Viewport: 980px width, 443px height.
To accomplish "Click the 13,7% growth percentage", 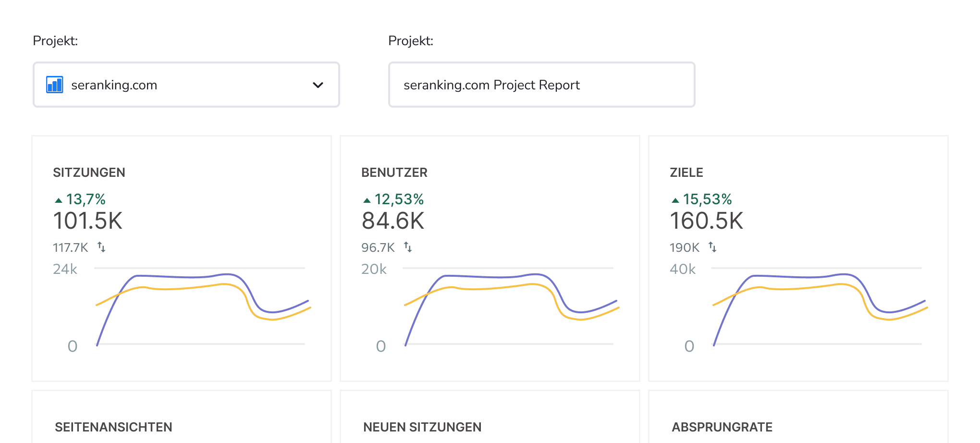I will point(86,199).
